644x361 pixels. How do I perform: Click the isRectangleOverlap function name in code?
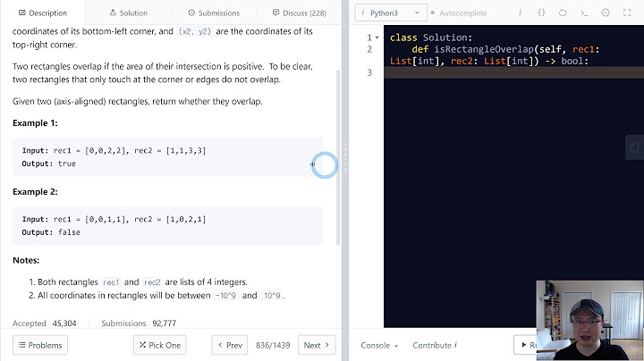point(484,49)
